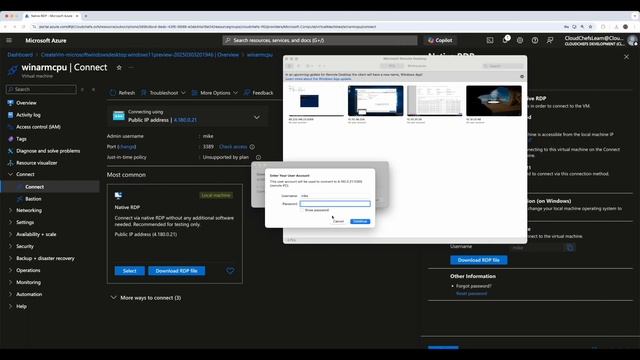Screen dimensions: 640x360
Task: Dismiss the Remote Desktop update banner
Action: click(522, 76)
